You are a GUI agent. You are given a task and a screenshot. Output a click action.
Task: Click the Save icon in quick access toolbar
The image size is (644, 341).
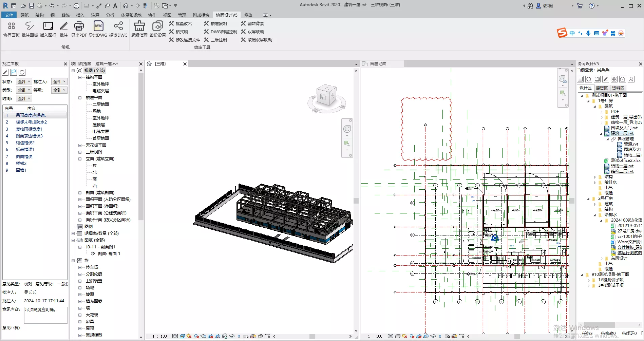(x=31, y=6)
